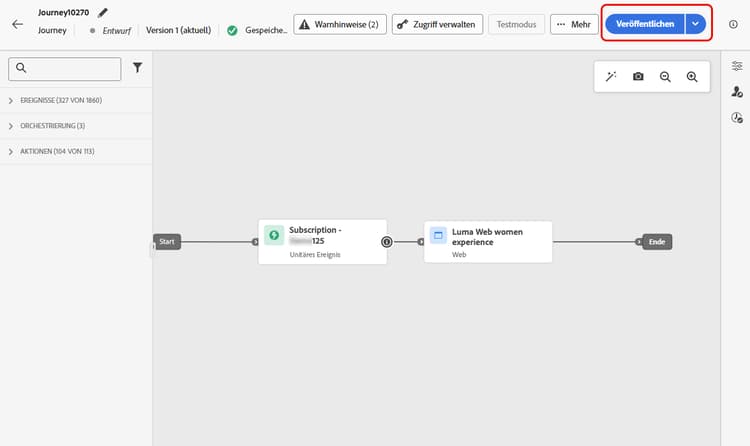Open the profile attributes icon in right rail

tap(737, 91)
